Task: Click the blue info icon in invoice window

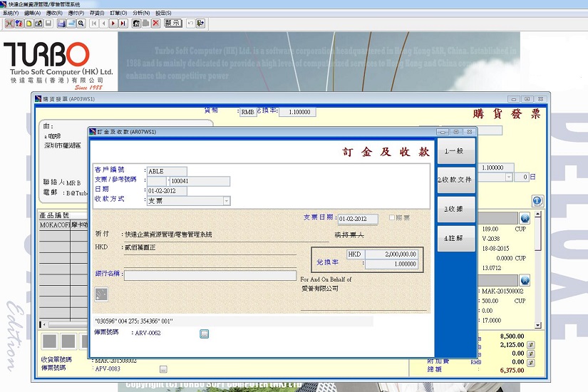Action: click(x=537, y=202)
